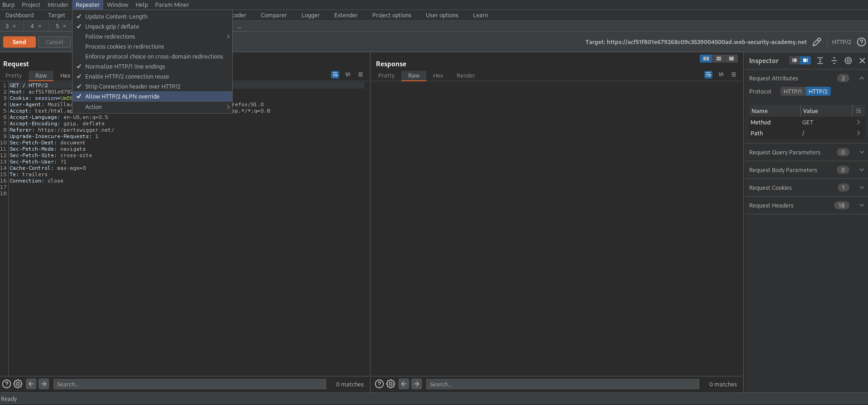This screenshot has height=405, width=868.
Task: Expand Request Cookies section
Action: [862, 188]
